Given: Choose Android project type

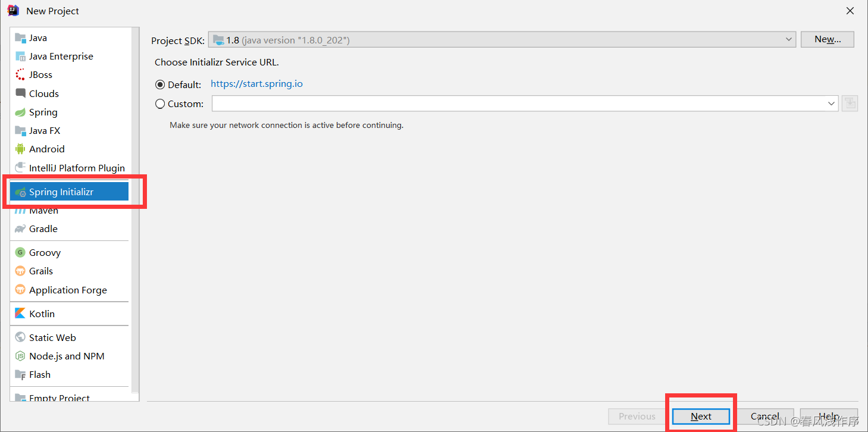Looking at the screenshot, I should pos(69,149).
